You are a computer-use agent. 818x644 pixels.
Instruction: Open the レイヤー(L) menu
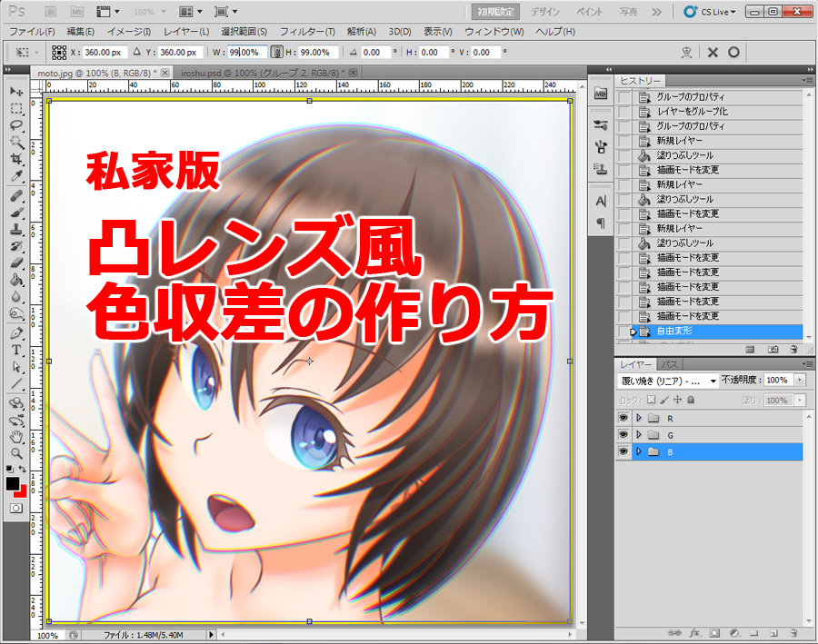[186, 32]
